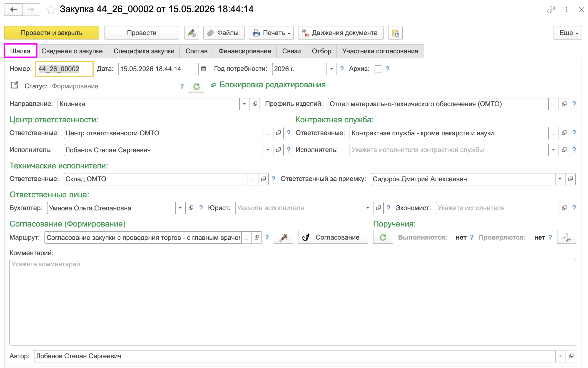Refresh the status with green arrow

(196, 86)
